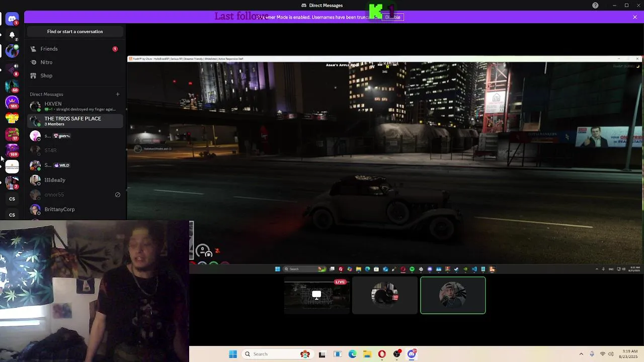Open the rainbow heart server icon

coord(12,118)
